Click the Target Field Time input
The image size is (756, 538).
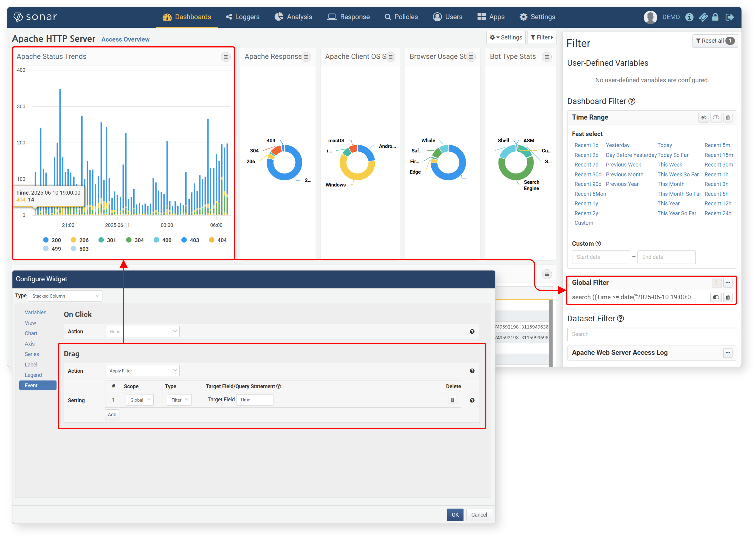[255, 400]
